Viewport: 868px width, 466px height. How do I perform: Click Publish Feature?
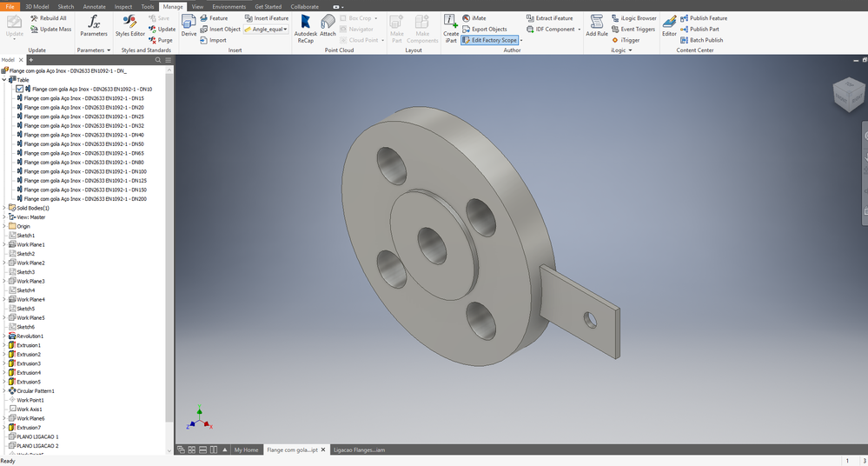704,18
